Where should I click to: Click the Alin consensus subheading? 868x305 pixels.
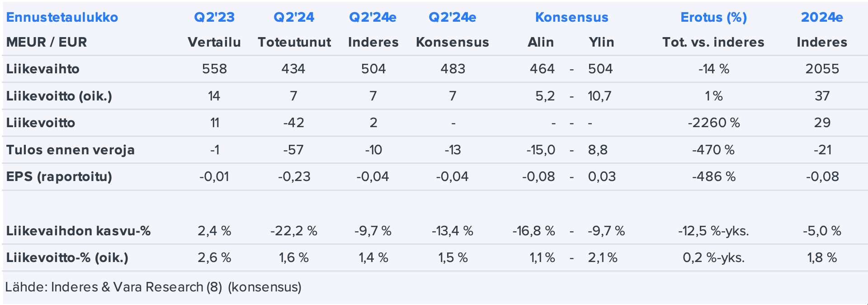[x=541, y=42]
